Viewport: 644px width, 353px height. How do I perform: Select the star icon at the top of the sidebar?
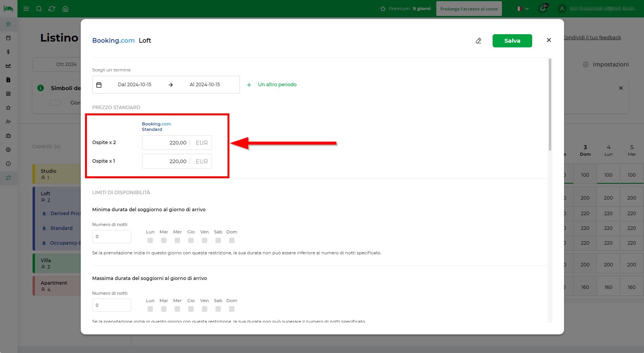8,24
